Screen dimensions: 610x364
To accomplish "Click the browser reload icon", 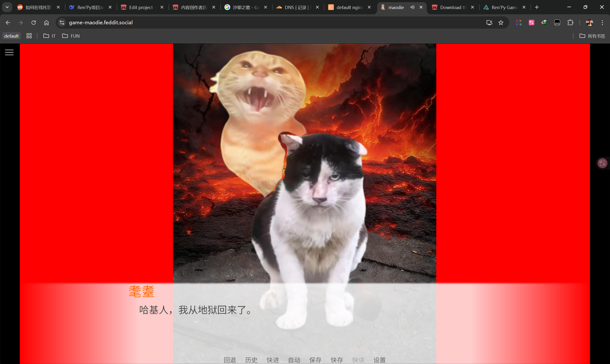I will [34, 23].
